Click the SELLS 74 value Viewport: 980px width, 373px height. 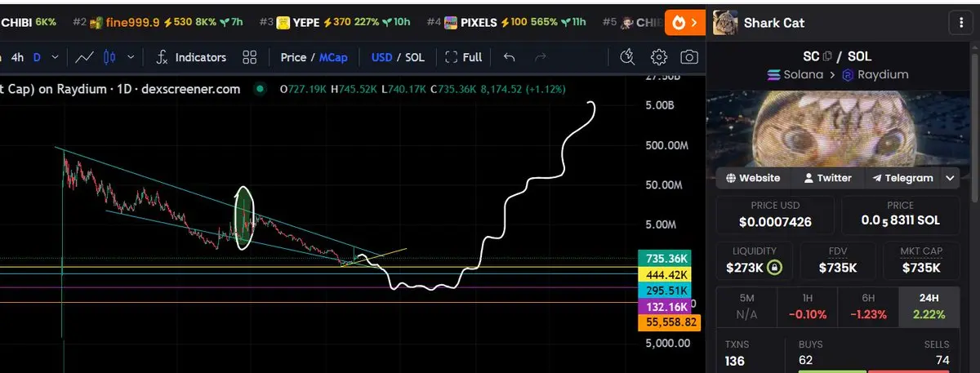pyautogui.click(x=941, y=360)
